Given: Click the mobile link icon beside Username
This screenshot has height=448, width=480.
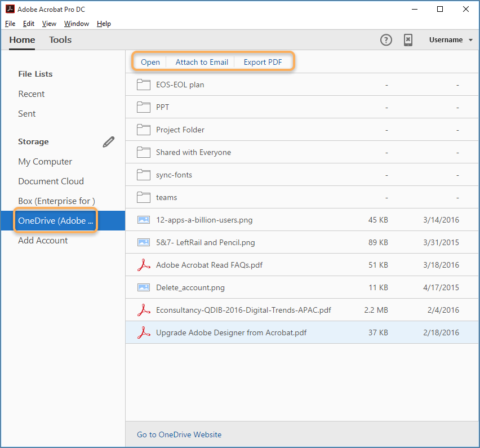Looking at the screenshot, I should [x=408, y=40].
